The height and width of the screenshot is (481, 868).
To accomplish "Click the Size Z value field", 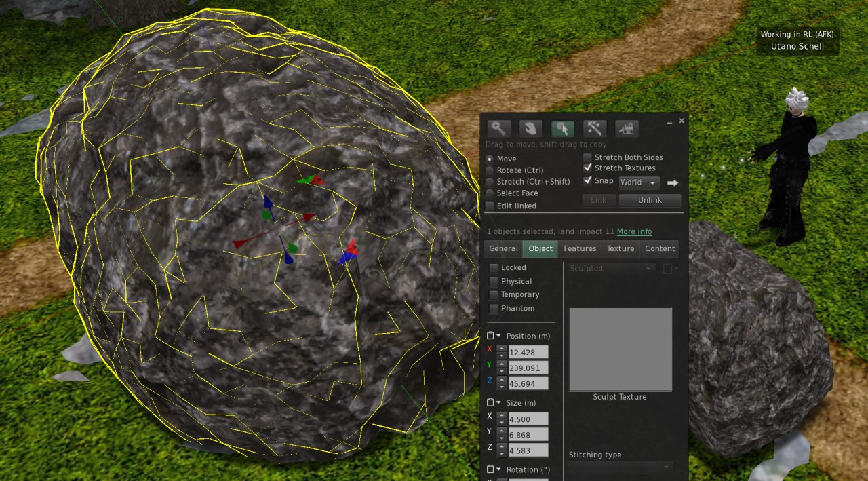I will (528, 450).
